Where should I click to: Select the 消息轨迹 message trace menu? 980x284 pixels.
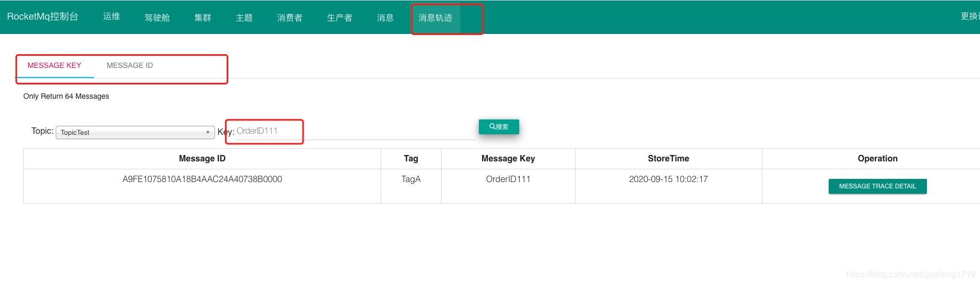[x=435, y=18]
